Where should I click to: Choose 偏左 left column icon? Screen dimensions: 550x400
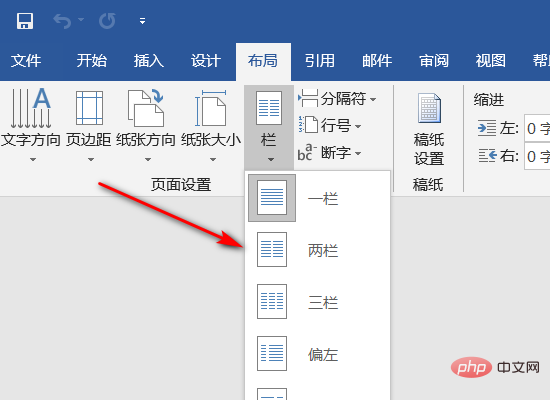[x=272, y=354]
